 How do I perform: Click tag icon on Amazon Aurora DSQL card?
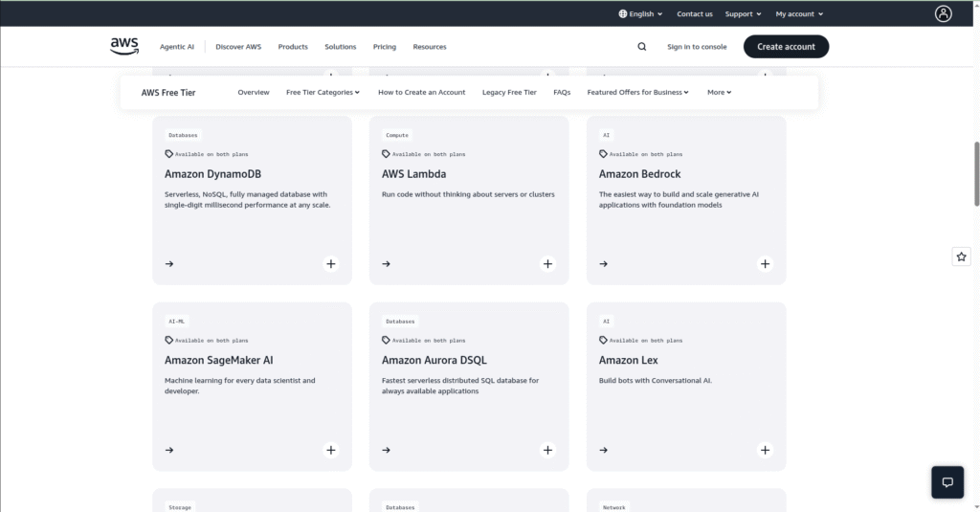[386, 340]
